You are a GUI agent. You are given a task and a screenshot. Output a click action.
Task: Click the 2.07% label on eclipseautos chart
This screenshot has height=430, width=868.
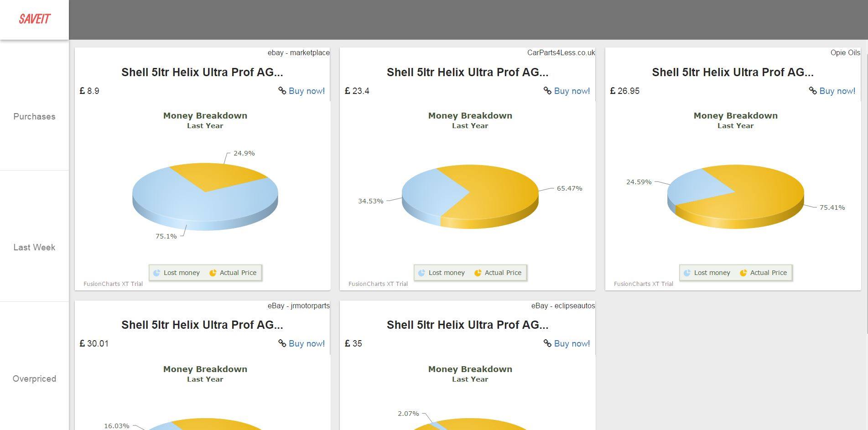coord(408,414)
